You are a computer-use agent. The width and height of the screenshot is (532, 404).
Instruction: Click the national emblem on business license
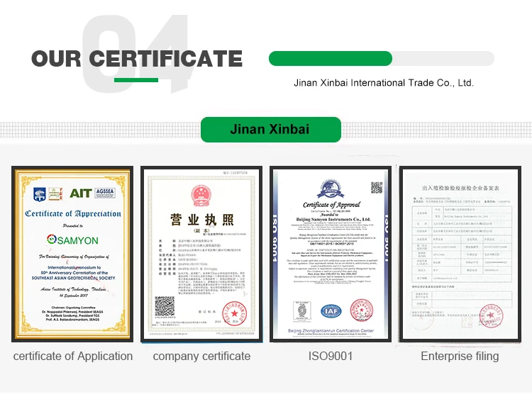pos(201,196)
